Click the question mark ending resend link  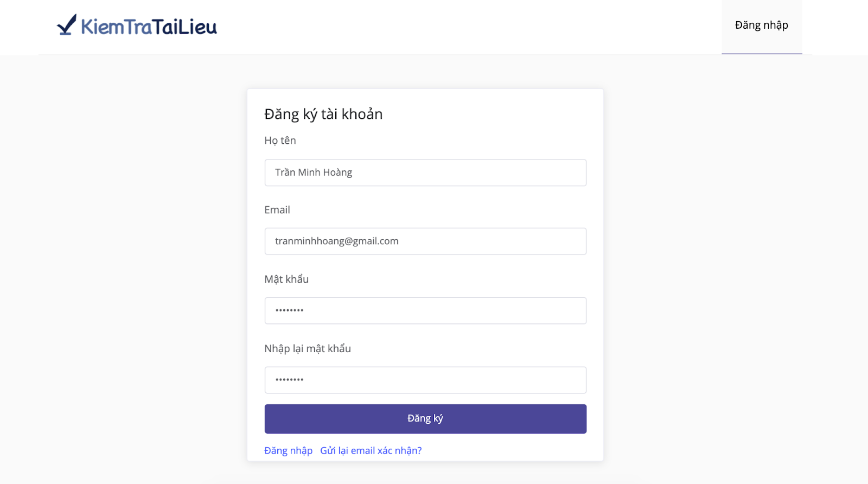[419, 451]
